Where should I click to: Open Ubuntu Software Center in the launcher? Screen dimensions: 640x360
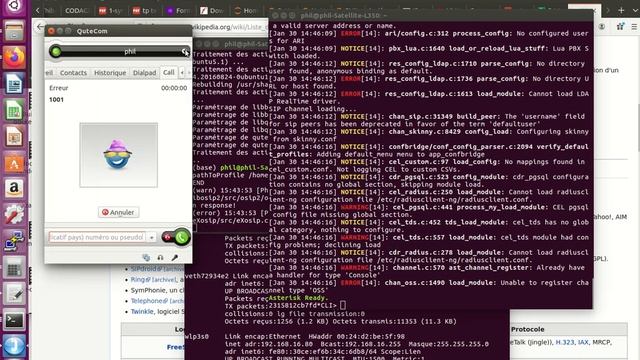[14, 163]
